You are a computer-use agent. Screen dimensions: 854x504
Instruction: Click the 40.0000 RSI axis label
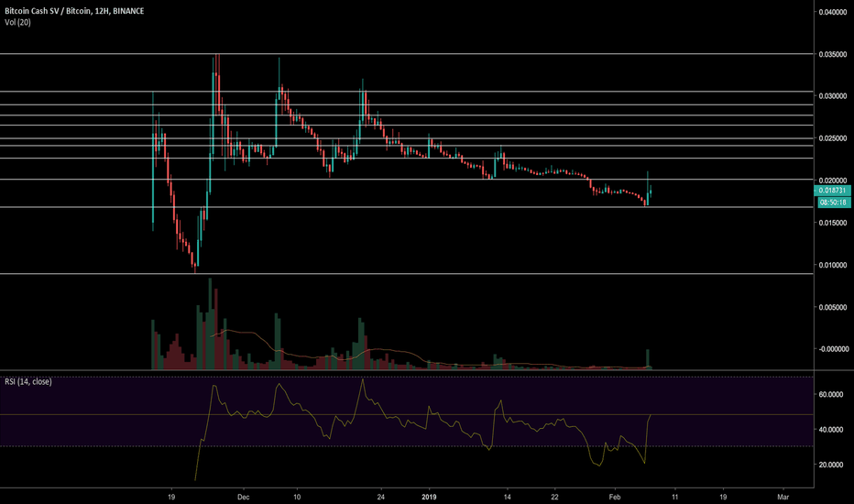pos(831,430)
